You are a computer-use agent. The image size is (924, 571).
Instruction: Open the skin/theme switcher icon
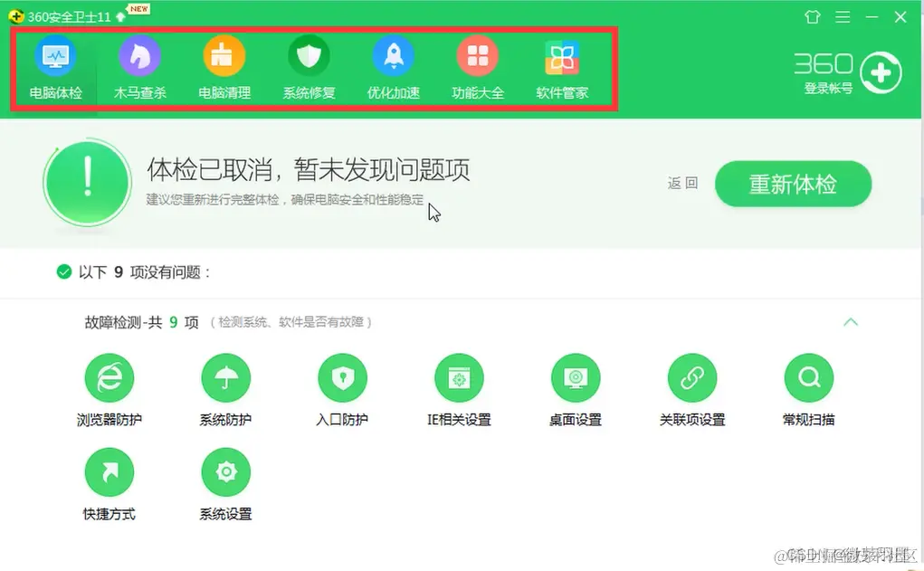(812, 16)
